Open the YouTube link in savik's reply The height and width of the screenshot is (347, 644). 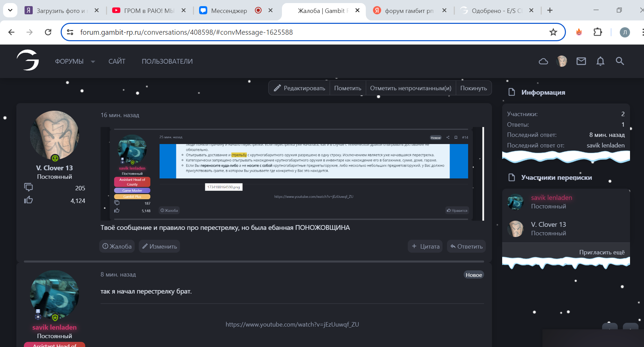point(292,325)
